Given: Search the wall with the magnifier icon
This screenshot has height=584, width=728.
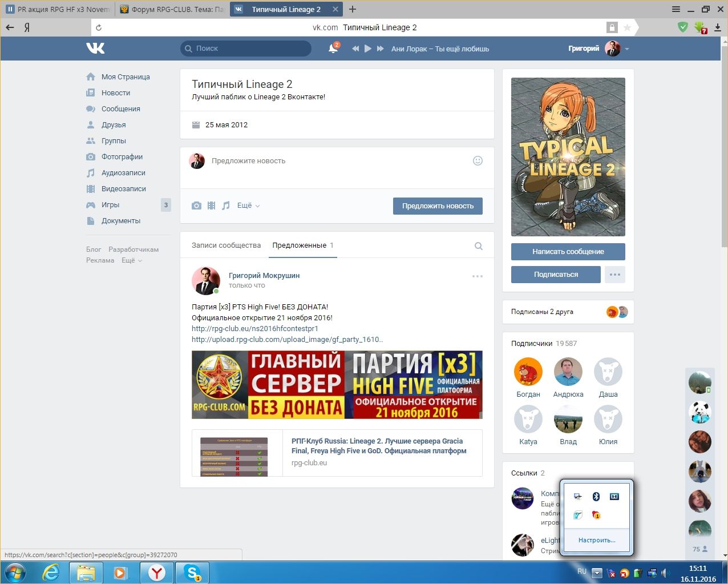Looking at the screenshot, I should (479, 246).
